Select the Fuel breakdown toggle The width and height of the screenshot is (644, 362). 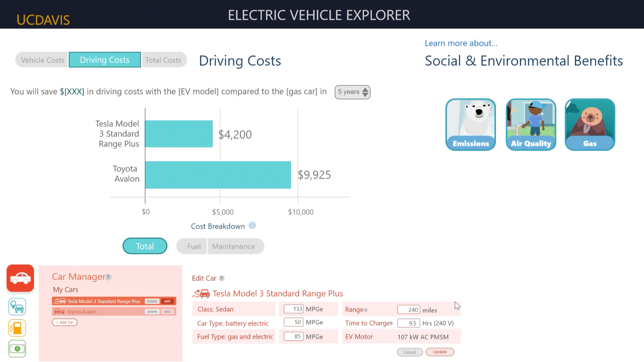[192, 246]
